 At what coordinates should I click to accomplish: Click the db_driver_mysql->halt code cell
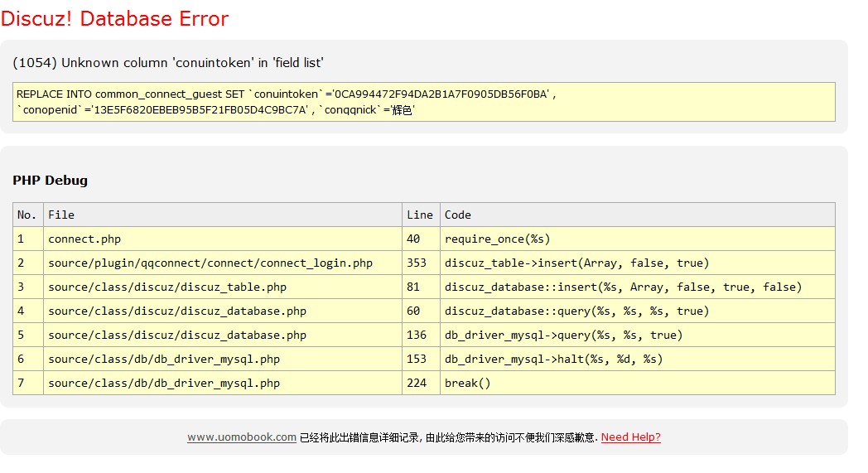[x=553, y=359]
